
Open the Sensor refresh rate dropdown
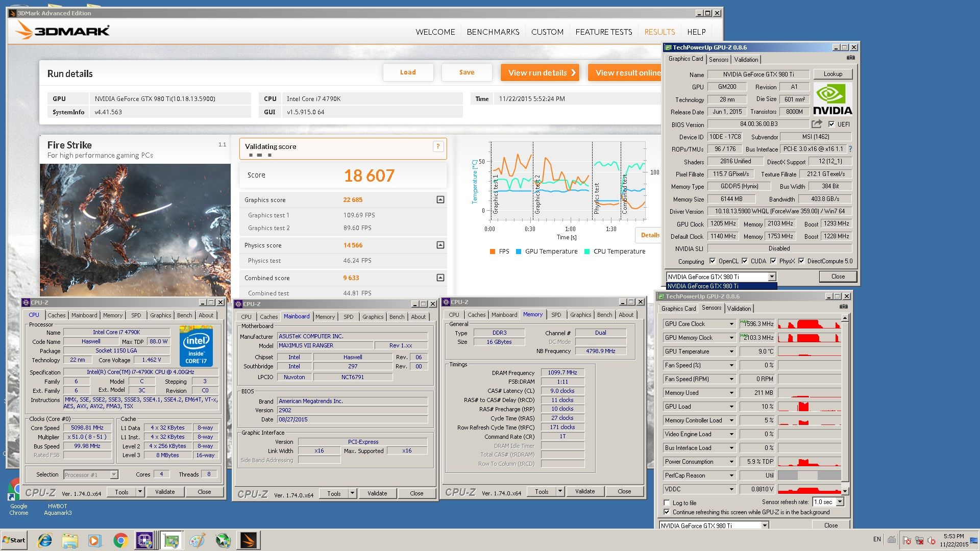(840, 502)
